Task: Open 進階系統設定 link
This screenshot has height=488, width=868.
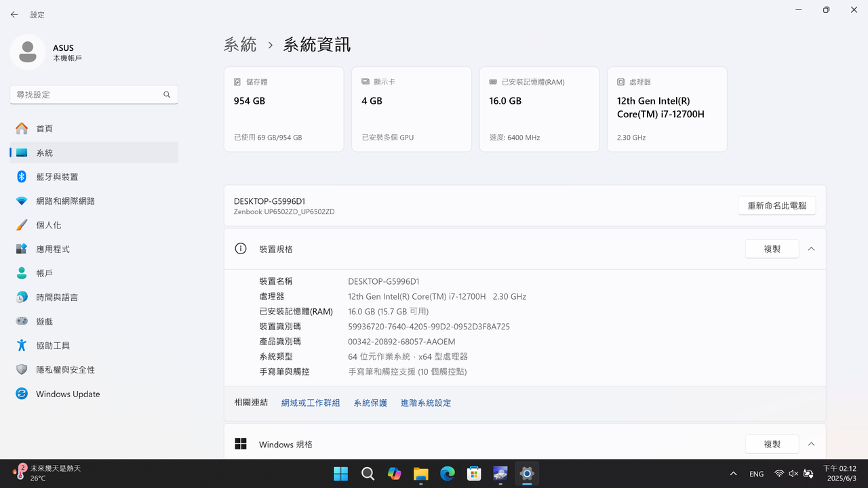Action: (426, 403)
